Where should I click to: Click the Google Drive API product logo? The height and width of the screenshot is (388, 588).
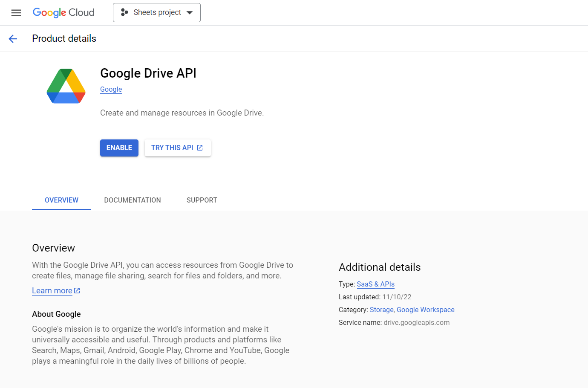[66, 85]
